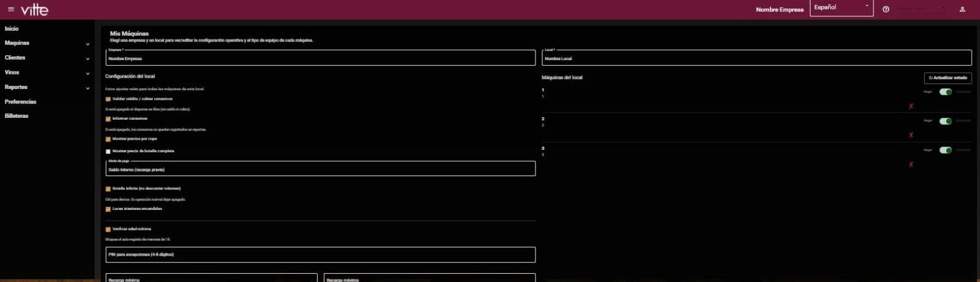Click Nombre Empresa text in top bar
Screen dimensions: 980x282
[x=779, y=10]
